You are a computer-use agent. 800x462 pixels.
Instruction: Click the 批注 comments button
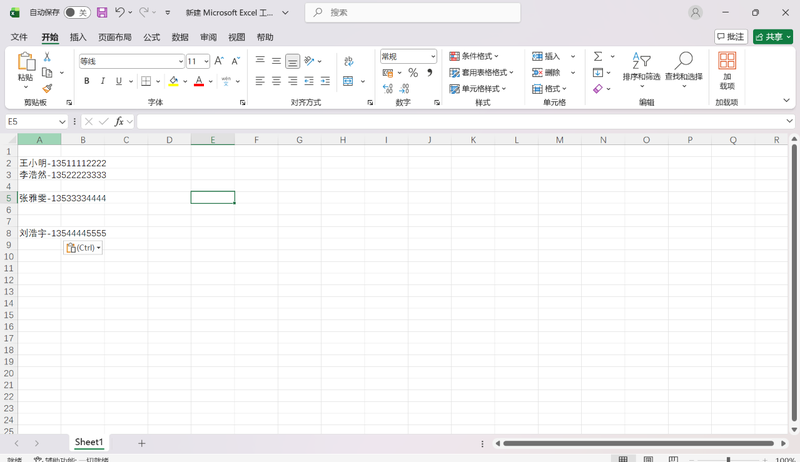(731, 37)
